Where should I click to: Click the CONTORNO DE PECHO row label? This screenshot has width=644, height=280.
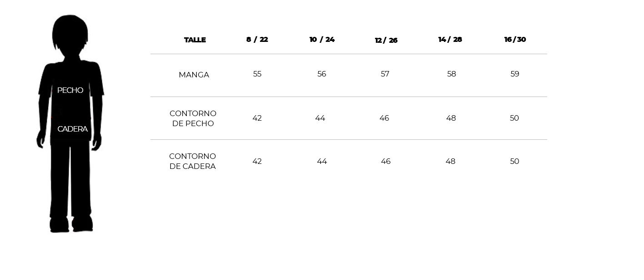pyautogui.click(x=193, y=118)
